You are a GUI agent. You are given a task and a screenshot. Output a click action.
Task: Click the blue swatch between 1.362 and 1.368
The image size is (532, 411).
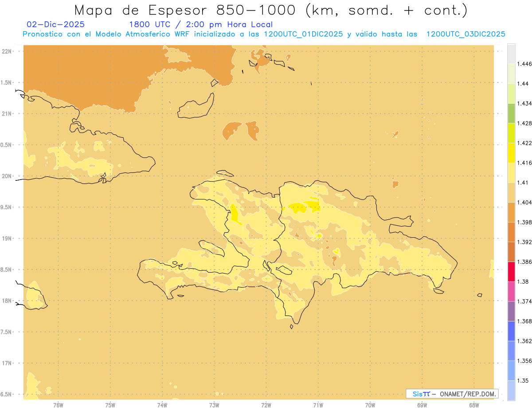click(511, 331)
